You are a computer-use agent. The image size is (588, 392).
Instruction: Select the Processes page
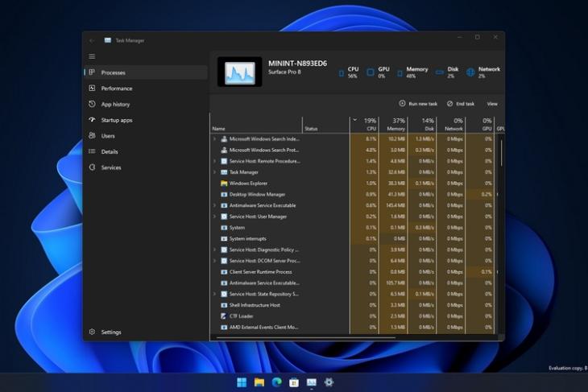[146, 72]
